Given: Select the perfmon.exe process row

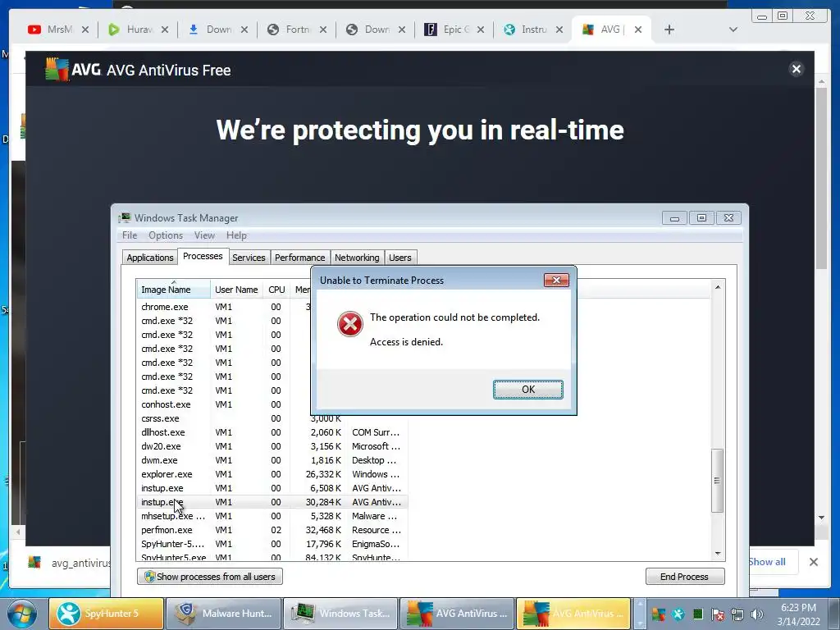Looking at the screenshot, I should pos(272,530).
